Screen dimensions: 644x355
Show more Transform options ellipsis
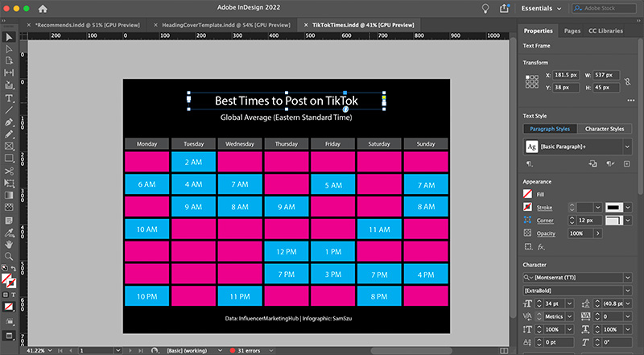tap(631, 101)
